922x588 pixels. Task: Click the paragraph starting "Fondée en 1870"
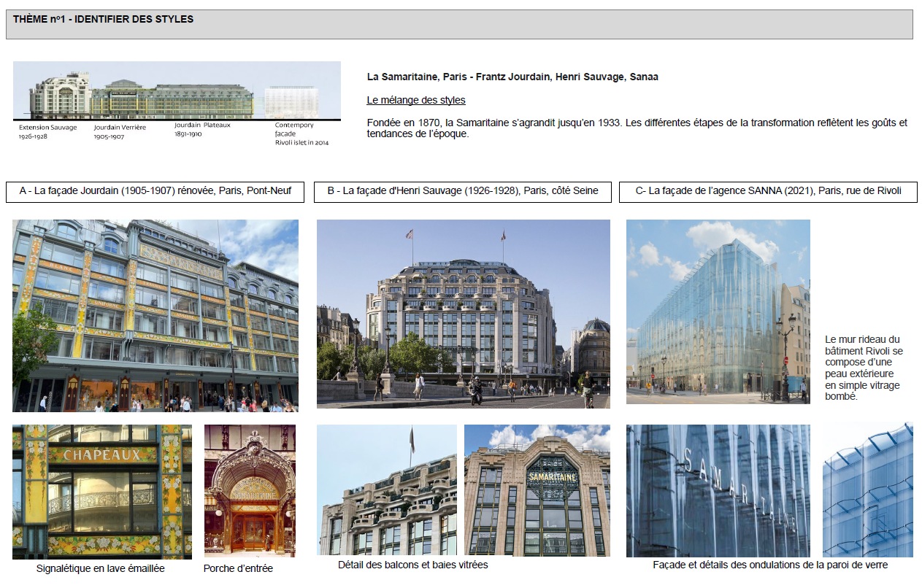(637, 128)
